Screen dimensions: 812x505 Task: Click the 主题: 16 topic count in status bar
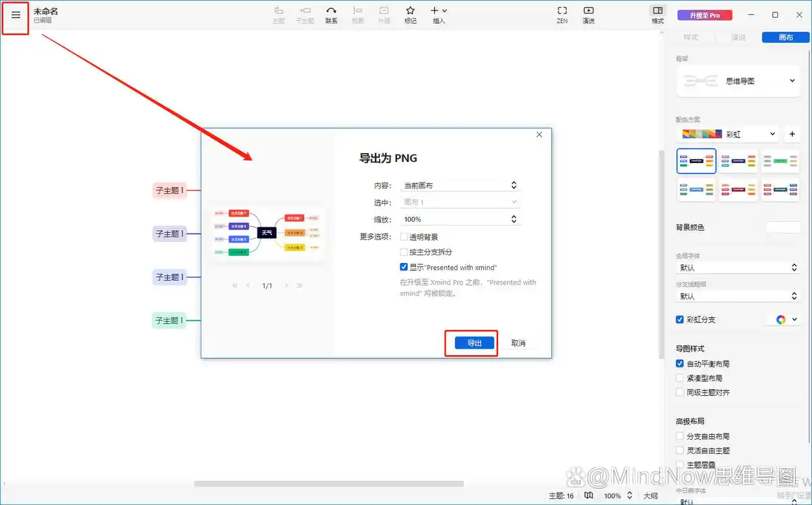[x=561, y=496]
